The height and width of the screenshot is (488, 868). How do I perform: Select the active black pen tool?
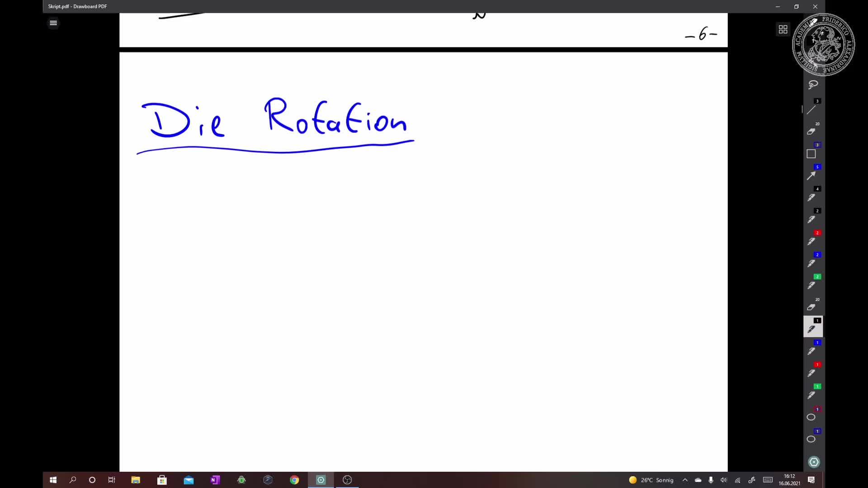pos(812,329)
